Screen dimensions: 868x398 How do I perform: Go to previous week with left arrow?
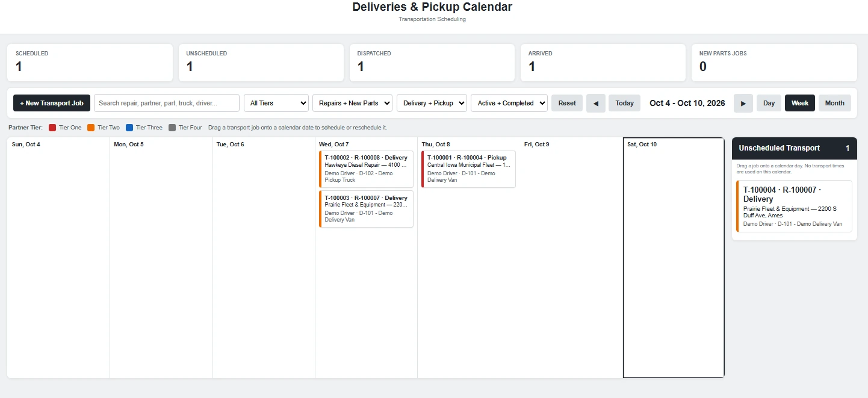[x=595, y=103]
